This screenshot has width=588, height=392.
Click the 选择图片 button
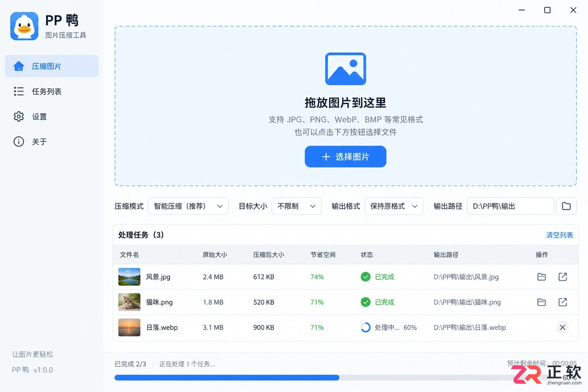(x=345, y=157)
